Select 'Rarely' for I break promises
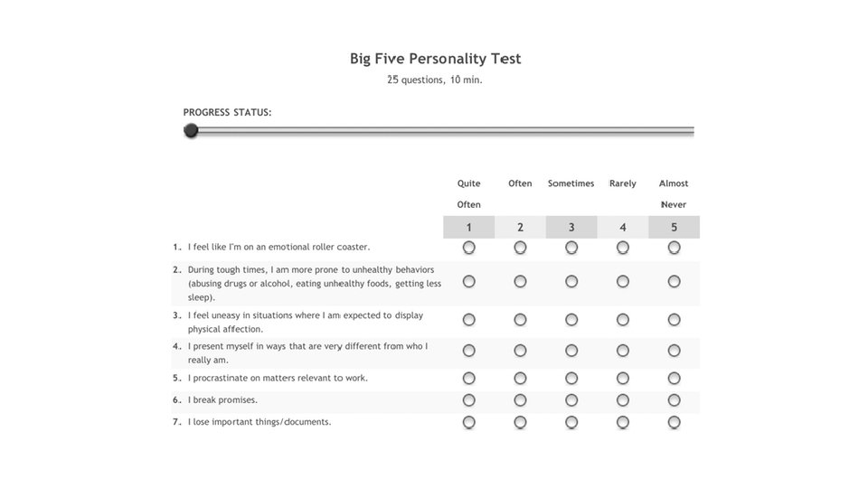The width and height of the screenshot is (868, 488). point(623,400)
